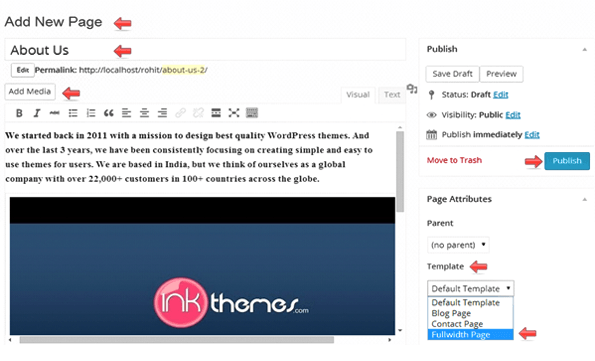Open the Parent (no parent) dropdown
This screenshot has width=595, height=361.
click(458, 245)
